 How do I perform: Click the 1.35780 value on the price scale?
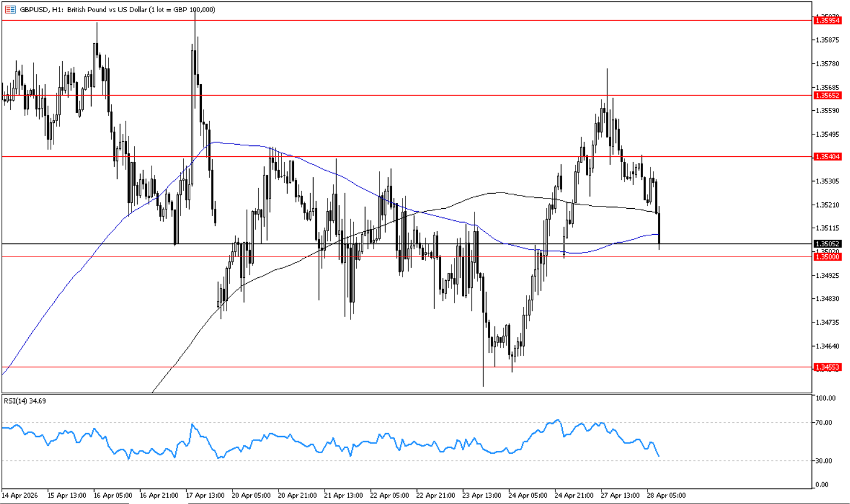[827, 63]
